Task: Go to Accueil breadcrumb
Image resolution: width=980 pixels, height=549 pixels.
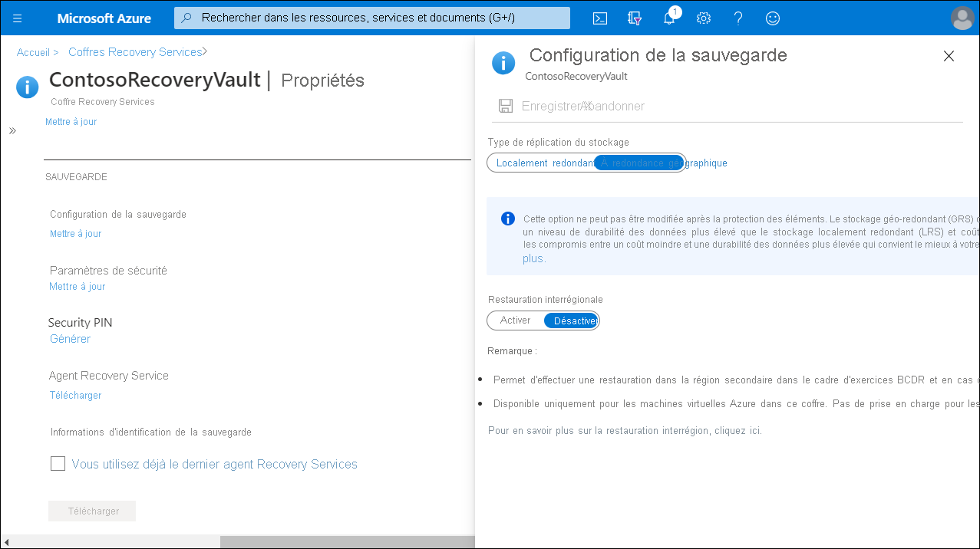Action: tap(33, 52)
